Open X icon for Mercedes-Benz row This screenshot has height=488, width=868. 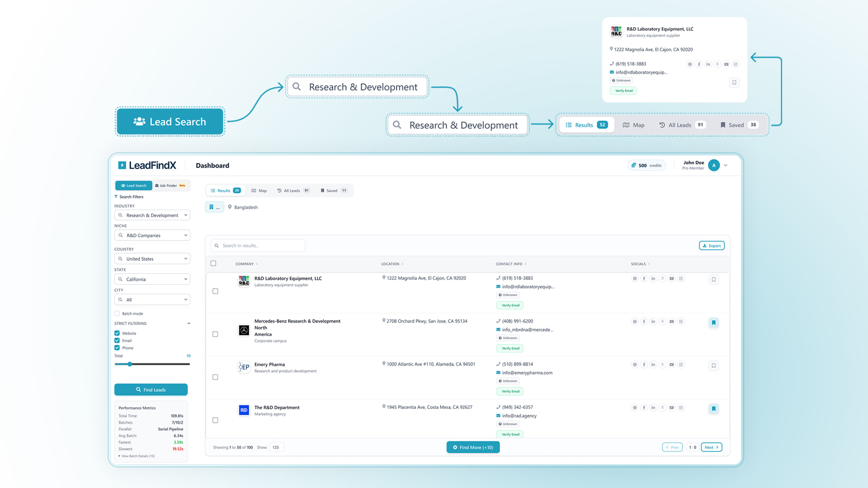click(662, 321)
